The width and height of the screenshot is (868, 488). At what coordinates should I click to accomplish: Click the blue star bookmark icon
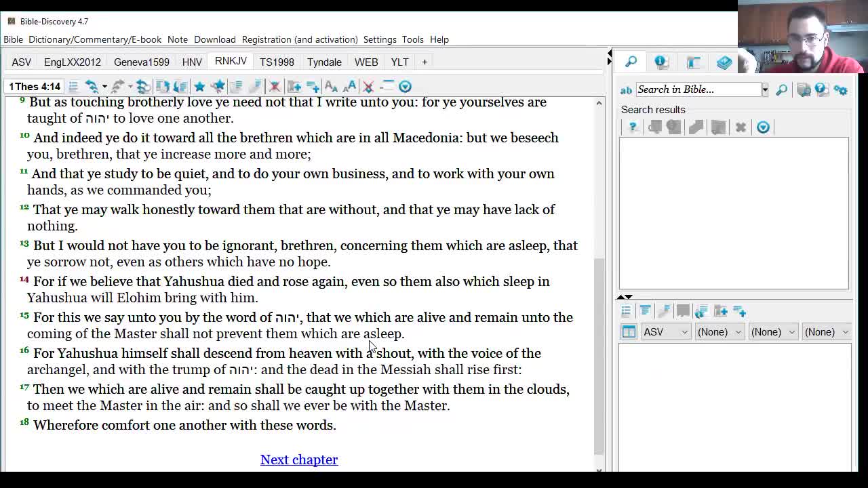[199, 87]
